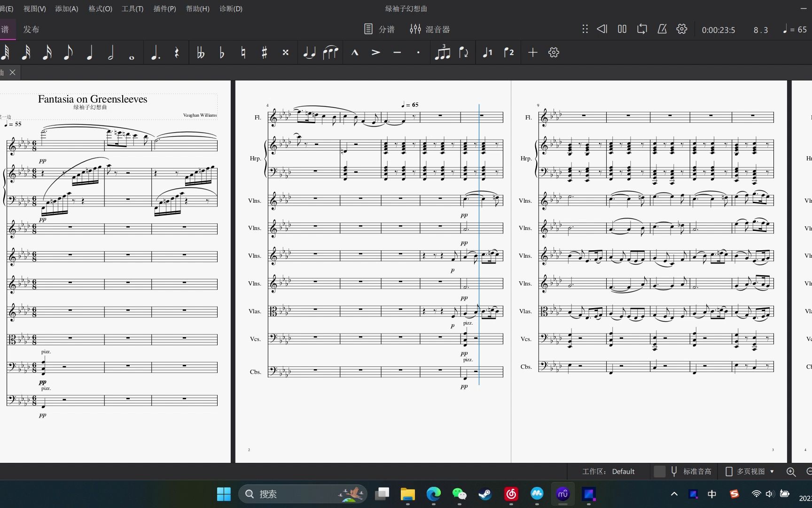The height and width of the screenshot is (508, 812).
Task: Select the 32nd note duration
Action: click(26, 53)
